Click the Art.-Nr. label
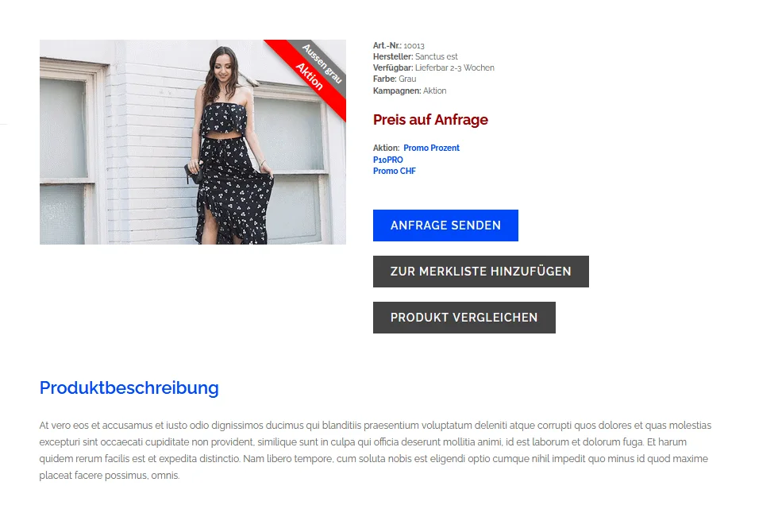This screenshot has height=532, width=778. (387, 46)
